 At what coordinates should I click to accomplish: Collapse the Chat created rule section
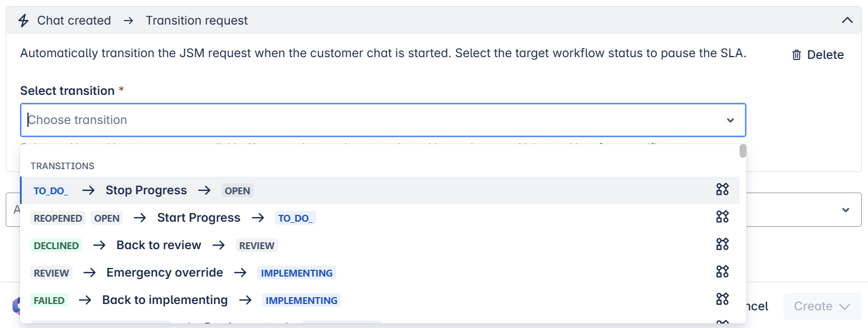pyautogui.click(x=847, y=21)
